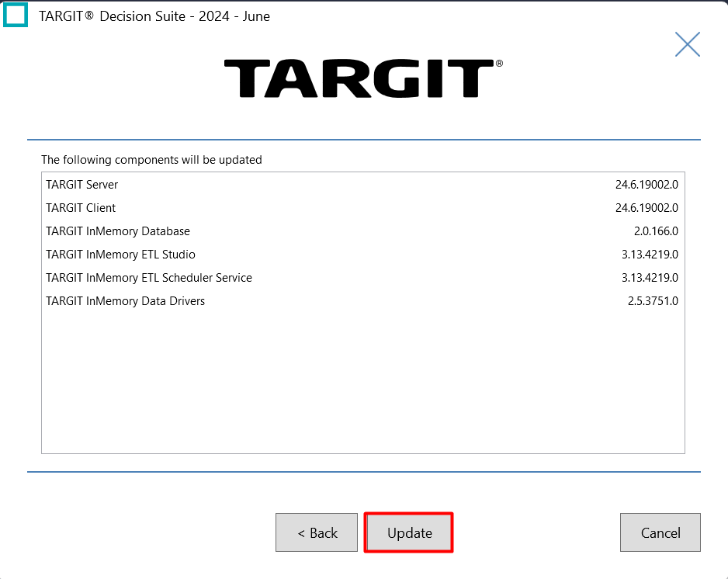Select TARGIT InMemory ETL Scheduler Service row
728x579 pixels.
coord(362,277)
